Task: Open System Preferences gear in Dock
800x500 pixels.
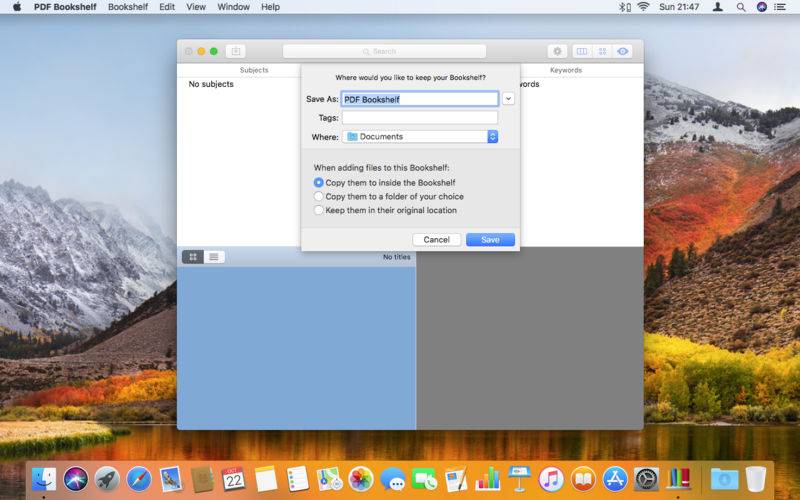Action: point(646,479)
